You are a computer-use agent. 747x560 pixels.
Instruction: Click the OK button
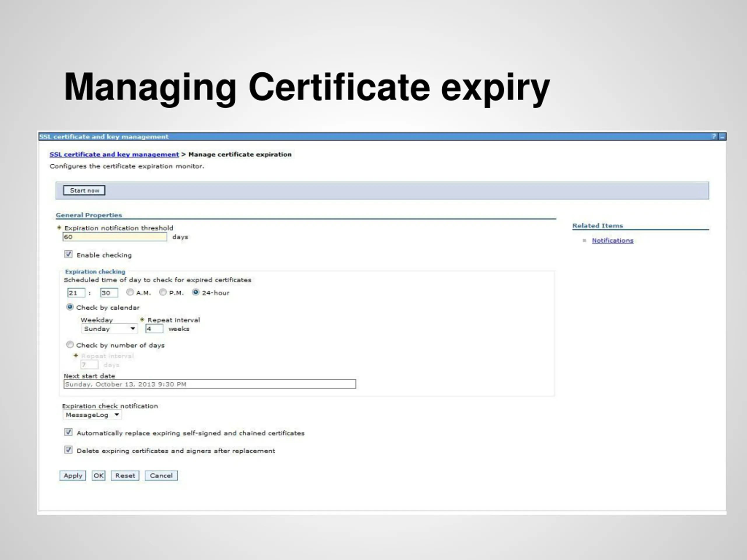[x=99, y=476]
